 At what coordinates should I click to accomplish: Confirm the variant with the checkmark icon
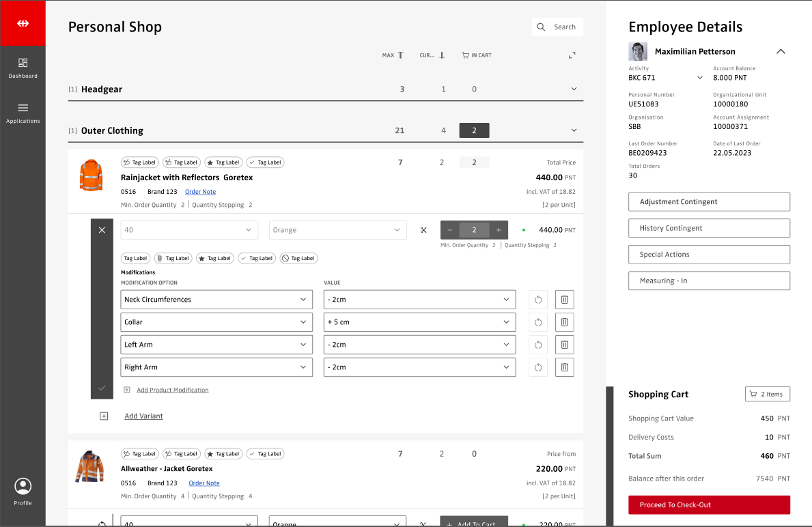(102, 388)
